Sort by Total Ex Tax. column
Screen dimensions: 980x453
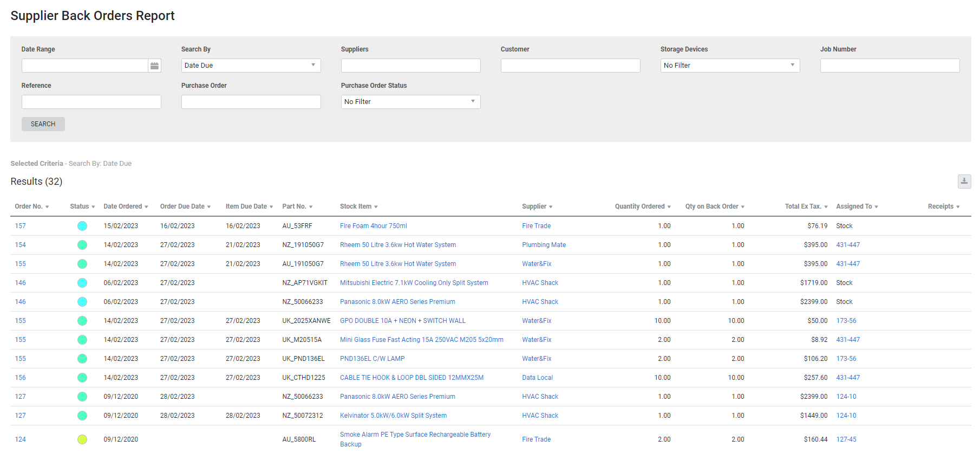(x=806, y=206)
